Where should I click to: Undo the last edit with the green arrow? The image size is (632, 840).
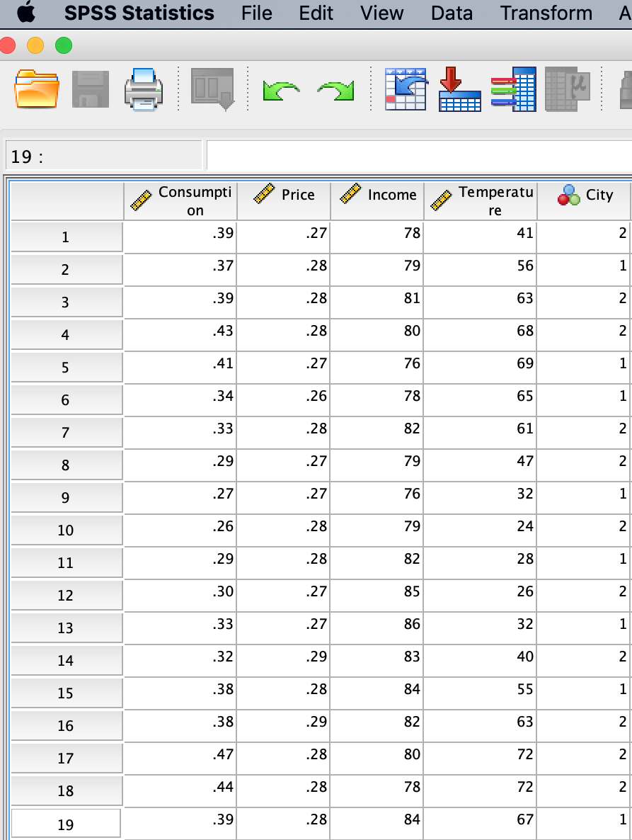point(280,89)
